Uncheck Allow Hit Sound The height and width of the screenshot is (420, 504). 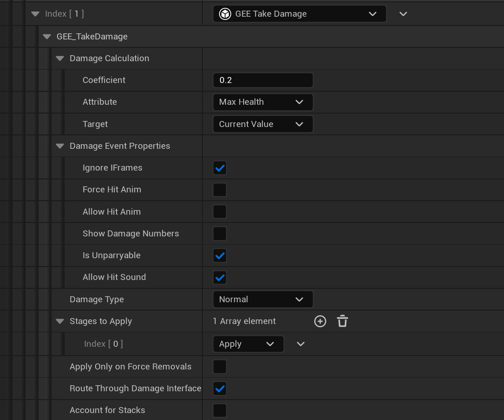pos(220,277)
